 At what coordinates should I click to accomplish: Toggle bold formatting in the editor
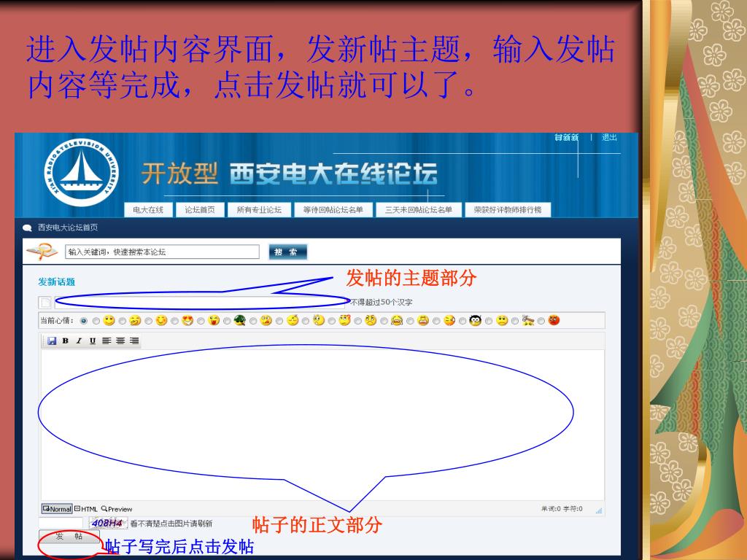66,341
